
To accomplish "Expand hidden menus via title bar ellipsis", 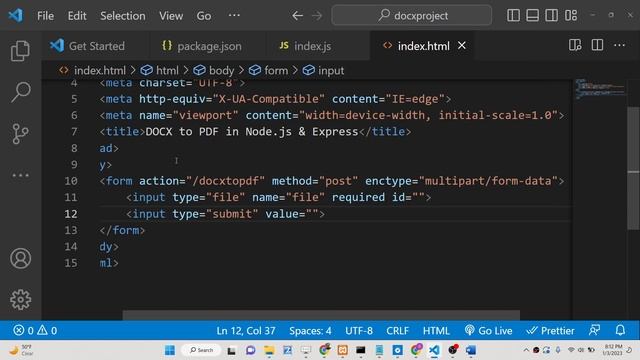I will pos(234,16).
